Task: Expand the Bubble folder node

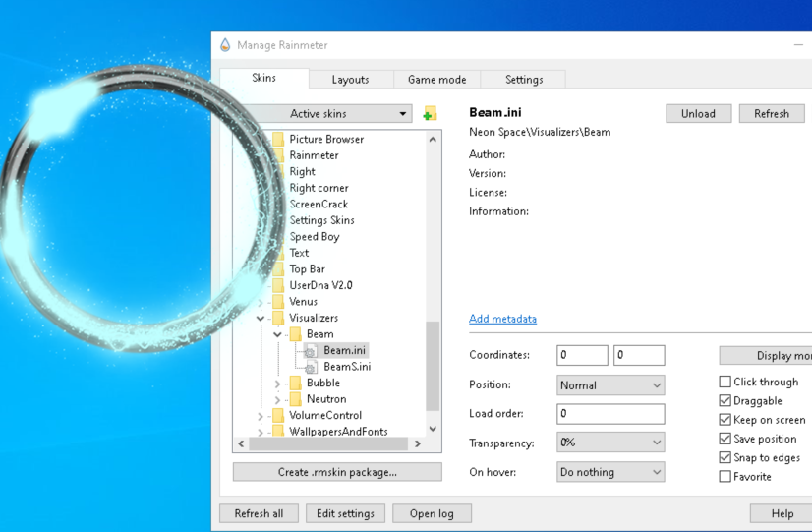Action: (277, 384)
